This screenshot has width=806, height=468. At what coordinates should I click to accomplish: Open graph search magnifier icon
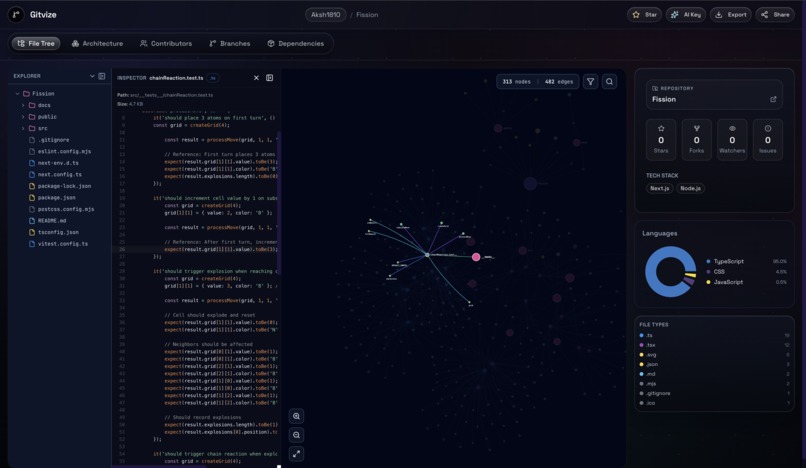pyautogui.click(x=609, y=81)
